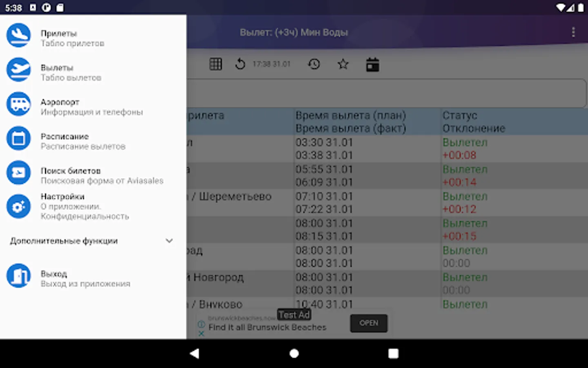588x368 pixels.
Task: Tap the Настройки gear icon
Action: [18, 206]
